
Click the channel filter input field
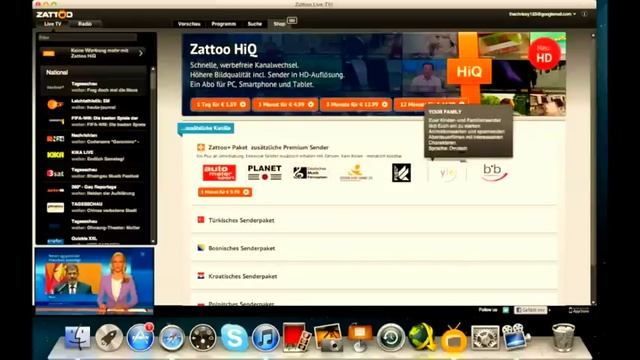87,38
